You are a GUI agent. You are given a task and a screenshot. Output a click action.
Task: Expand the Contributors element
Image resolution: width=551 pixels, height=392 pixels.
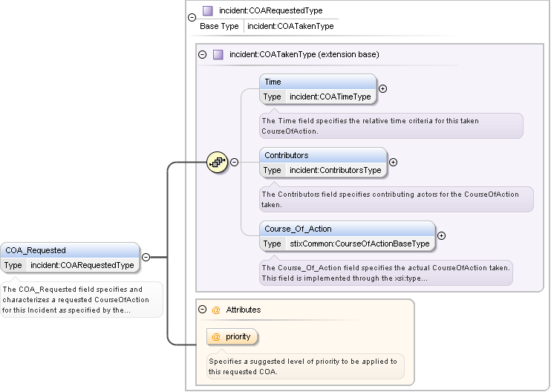coord(394,162)
